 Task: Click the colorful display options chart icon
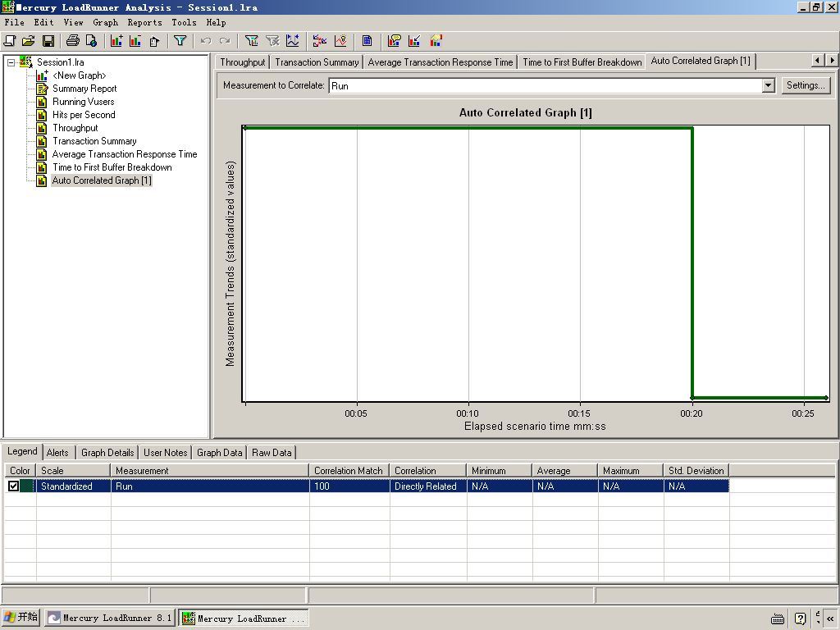(x=436, y=41)
